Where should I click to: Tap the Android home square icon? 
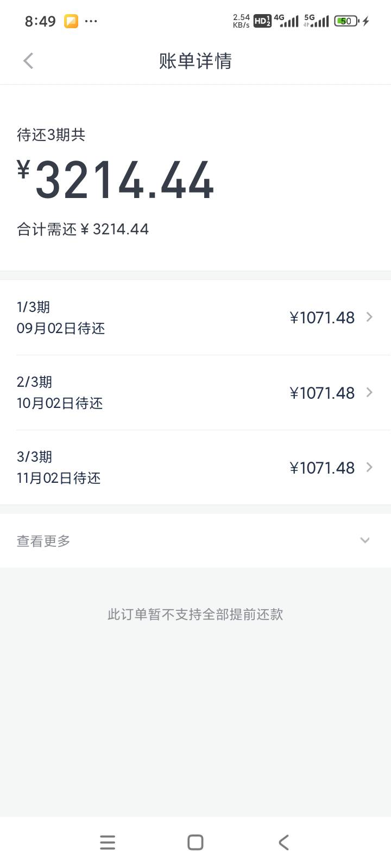coord(195,842)
